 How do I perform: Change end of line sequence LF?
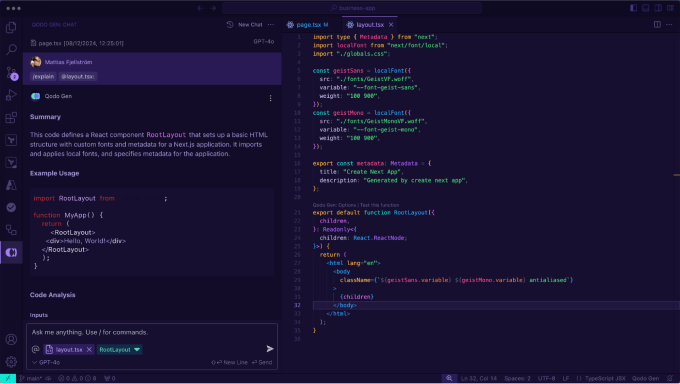point(566,378)
